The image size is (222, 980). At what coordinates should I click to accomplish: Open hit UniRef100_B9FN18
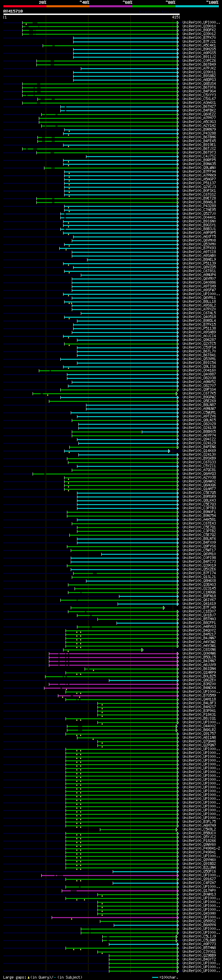tap(199, 596)
